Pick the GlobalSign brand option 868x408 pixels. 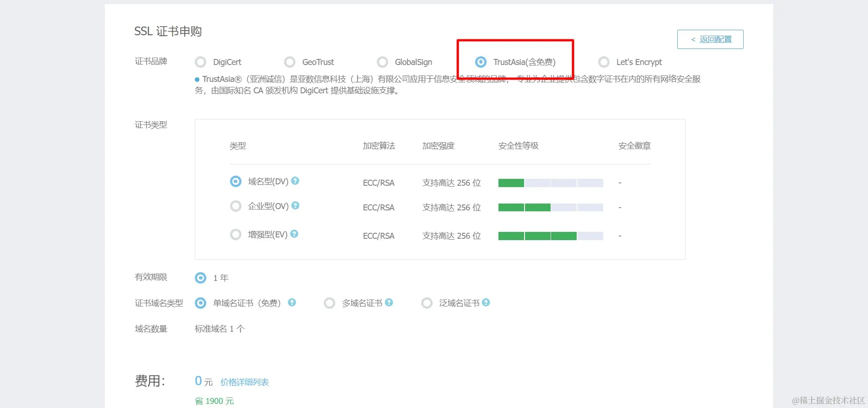coord(382,62)
